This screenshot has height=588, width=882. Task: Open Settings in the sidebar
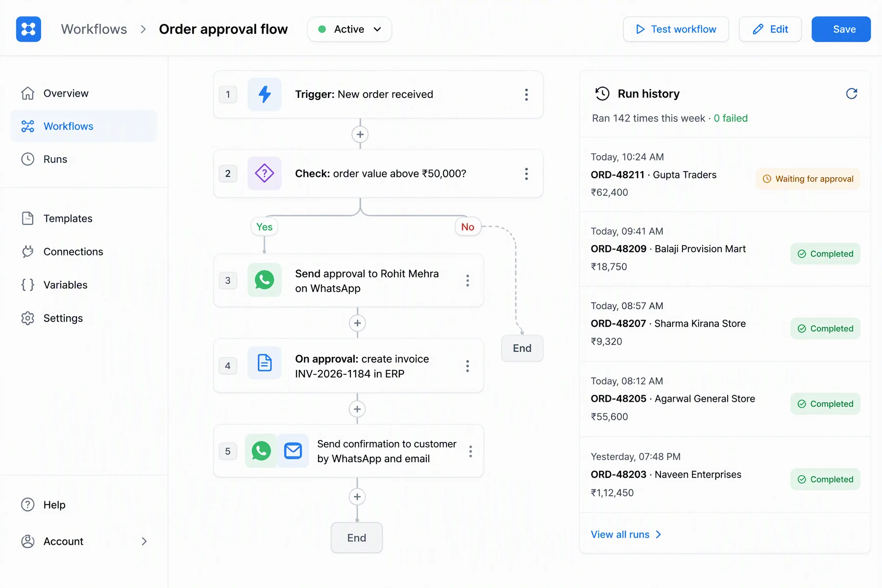click(84, 318)
